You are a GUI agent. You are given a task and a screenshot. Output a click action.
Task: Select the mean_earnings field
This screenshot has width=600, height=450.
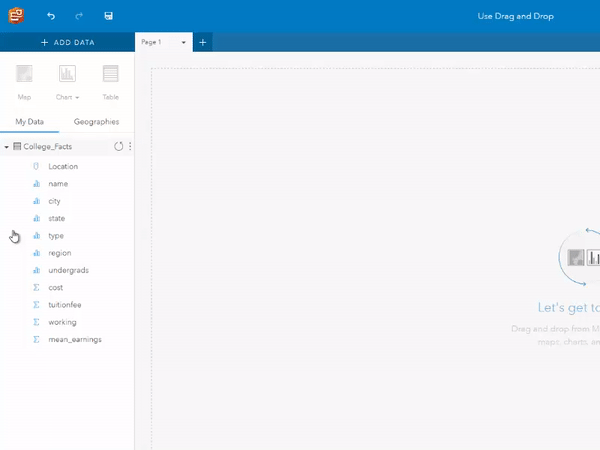tap(75, 340)
